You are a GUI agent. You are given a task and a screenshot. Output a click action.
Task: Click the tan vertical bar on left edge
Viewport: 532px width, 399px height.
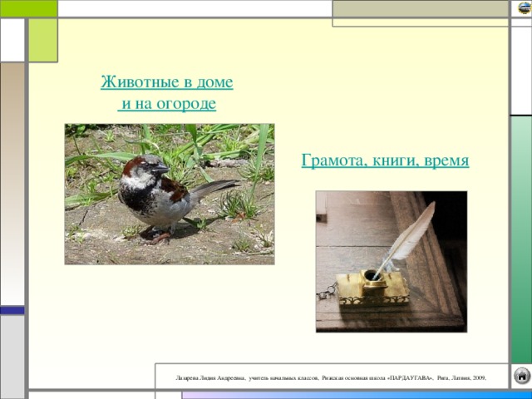pyautogui.click(x=12, y=183)
